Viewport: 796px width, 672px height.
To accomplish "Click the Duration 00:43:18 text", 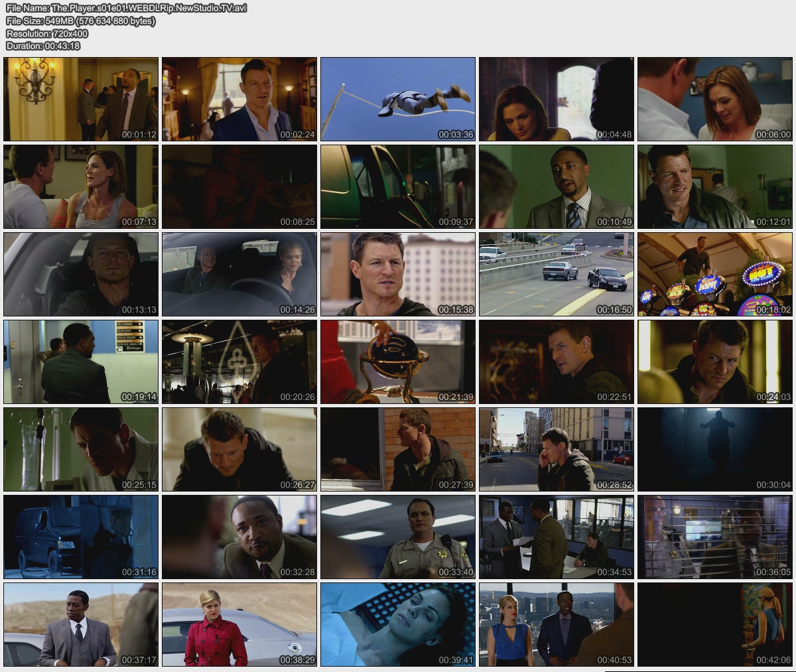I will [x=43, y=46].
